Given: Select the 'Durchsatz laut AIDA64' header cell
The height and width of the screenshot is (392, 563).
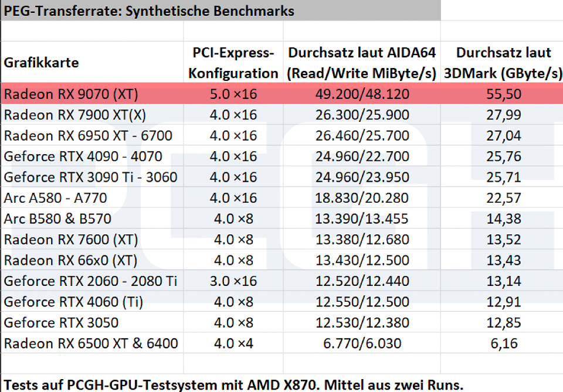Looking at the screenshot, I should [x=362, y=63].
